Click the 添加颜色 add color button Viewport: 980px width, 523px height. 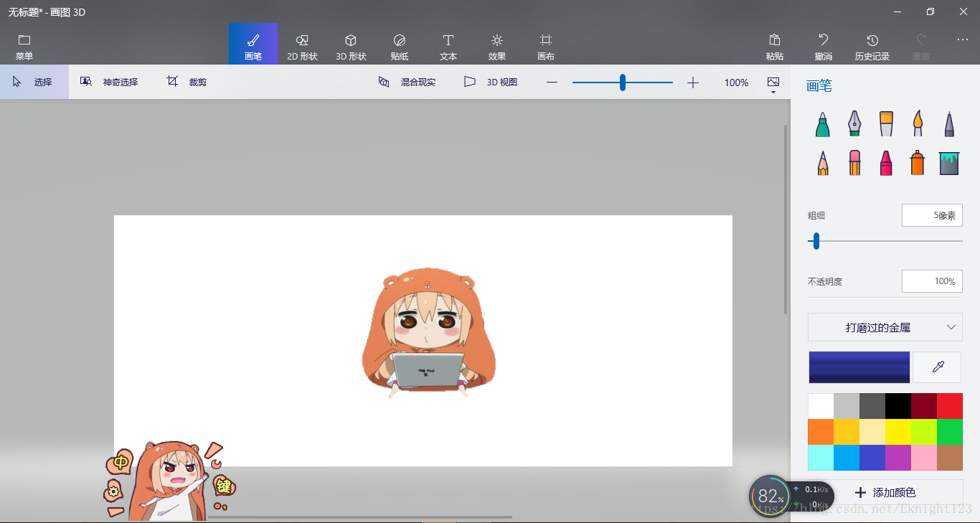[x=885, y=493]
